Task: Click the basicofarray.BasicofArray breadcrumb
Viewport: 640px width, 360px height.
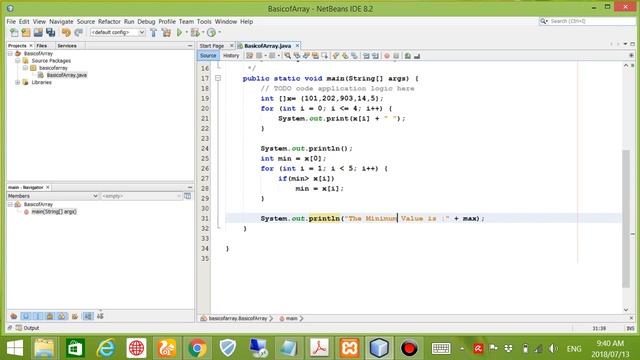Action: (238, 318)
